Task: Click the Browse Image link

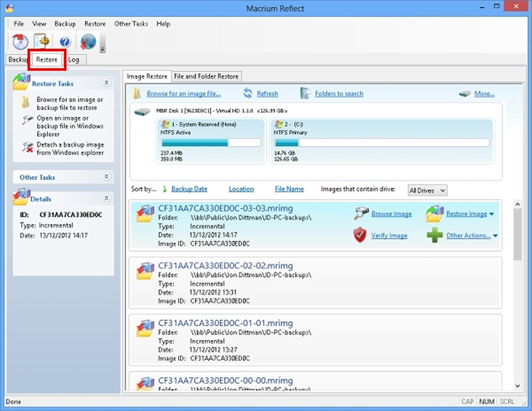Action: (x=391, y=214)
